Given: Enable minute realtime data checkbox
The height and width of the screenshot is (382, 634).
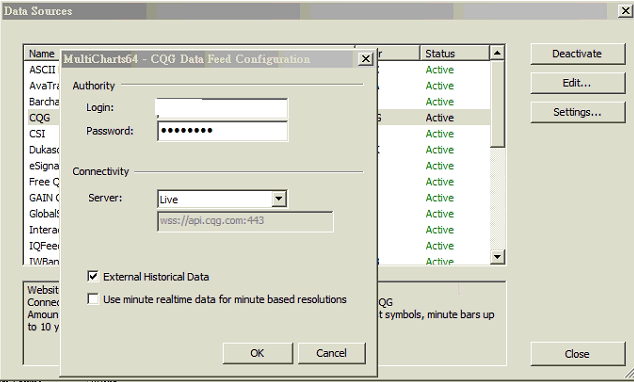Looking at the screenshot, I should click(93, 299).
